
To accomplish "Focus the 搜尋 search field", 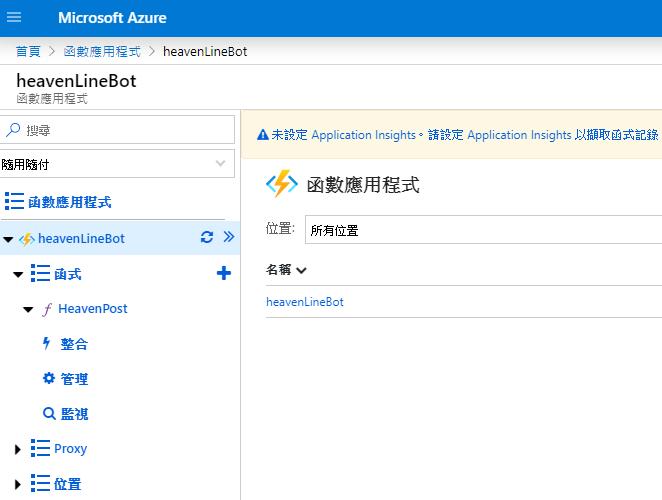I will pyautogui.click(x=117, y=130).
